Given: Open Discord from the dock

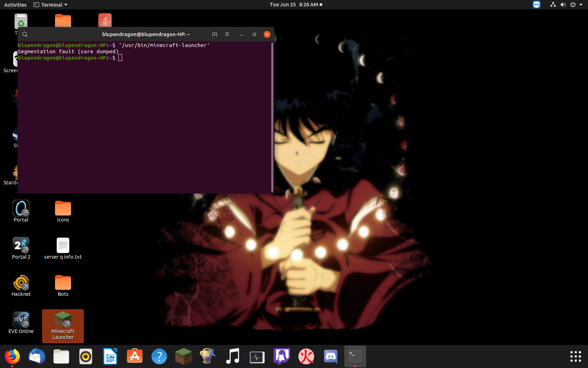Looking at the screenshot, I should [x=331, y=356].
